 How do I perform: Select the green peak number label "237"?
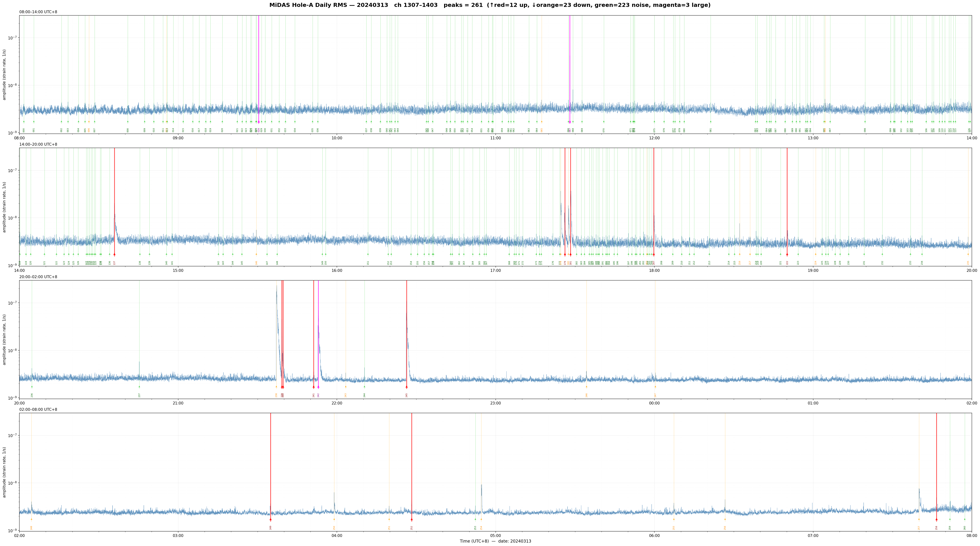pos(139,395)
